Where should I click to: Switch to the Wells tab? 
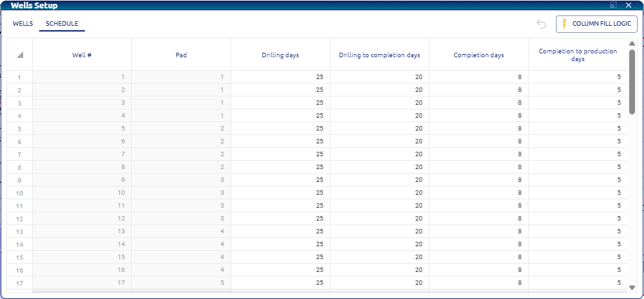pyautogui.click(x=22, y=24)
